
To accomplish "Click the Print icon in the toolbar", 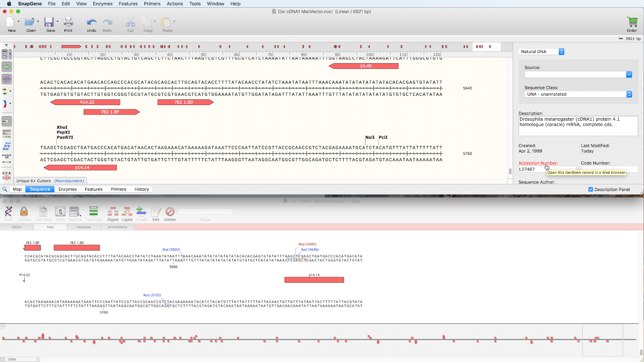I will pos(68,23).
